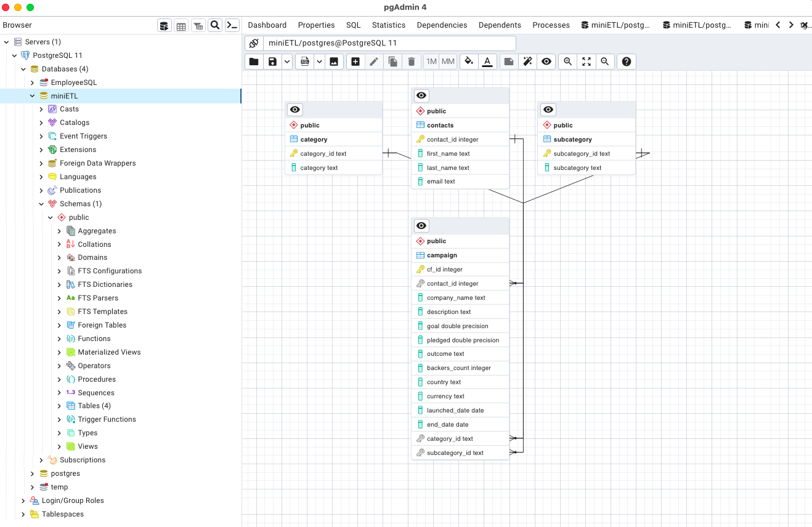This screenshot has height=527, width=812.
Task: Open the Save project dropdown arrow
Action: coord(286,61)
